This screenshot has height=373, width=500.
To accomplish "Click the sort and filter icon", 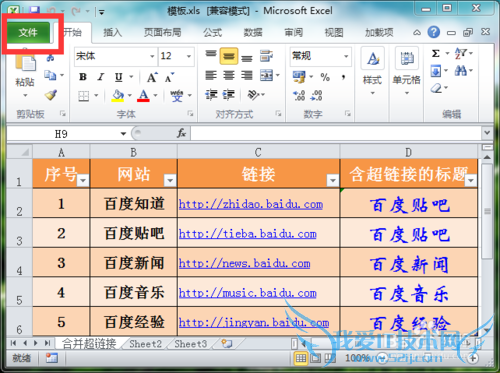I will (461, 54).
